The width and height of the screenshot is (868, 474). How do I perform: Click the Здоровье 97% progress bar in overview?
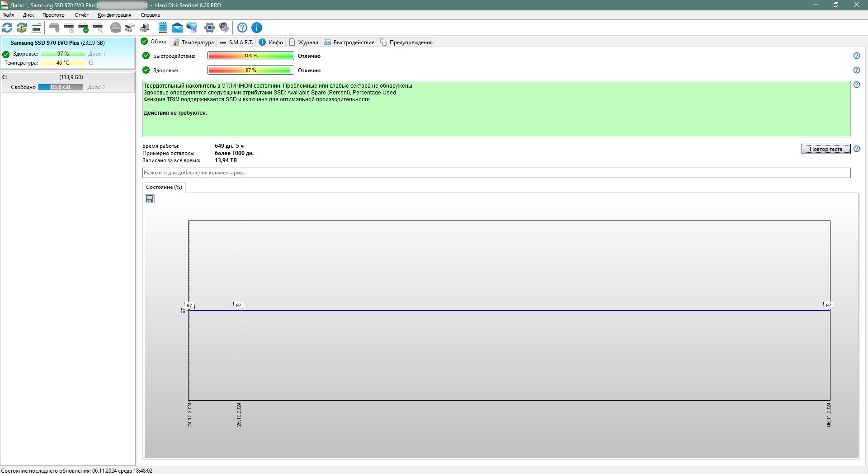tap(251, 70)
